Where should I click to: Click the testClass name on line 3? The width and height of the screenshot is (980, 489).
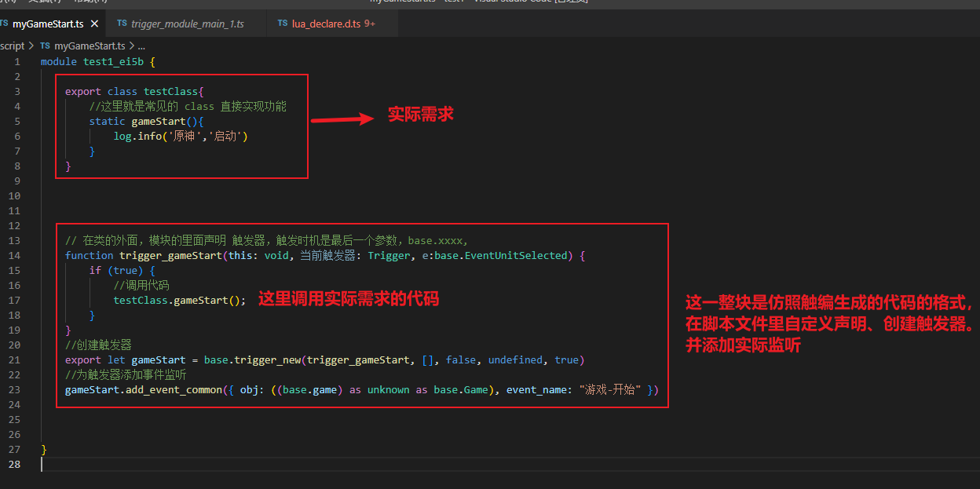[x=171, y=91]
